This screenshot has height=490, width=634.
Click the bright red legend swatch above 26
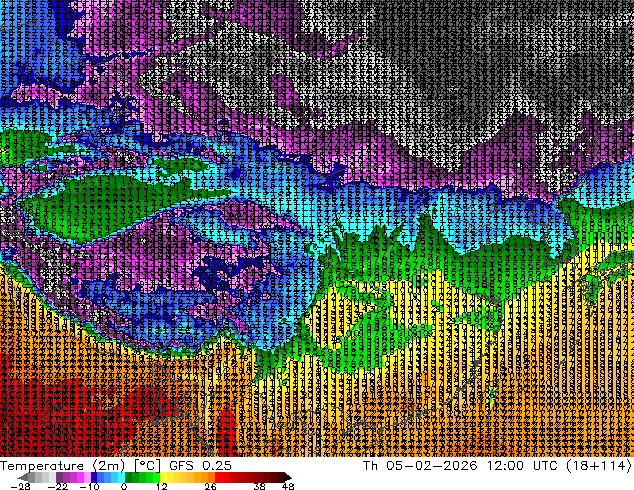tap(218, 477)
